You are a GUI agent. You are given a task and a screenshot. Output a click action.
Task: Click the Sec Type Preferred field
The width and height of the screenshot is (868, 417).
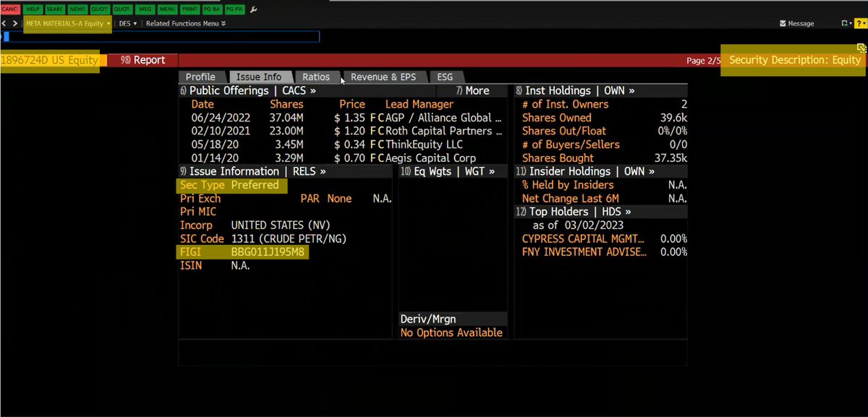pos(232,185)
